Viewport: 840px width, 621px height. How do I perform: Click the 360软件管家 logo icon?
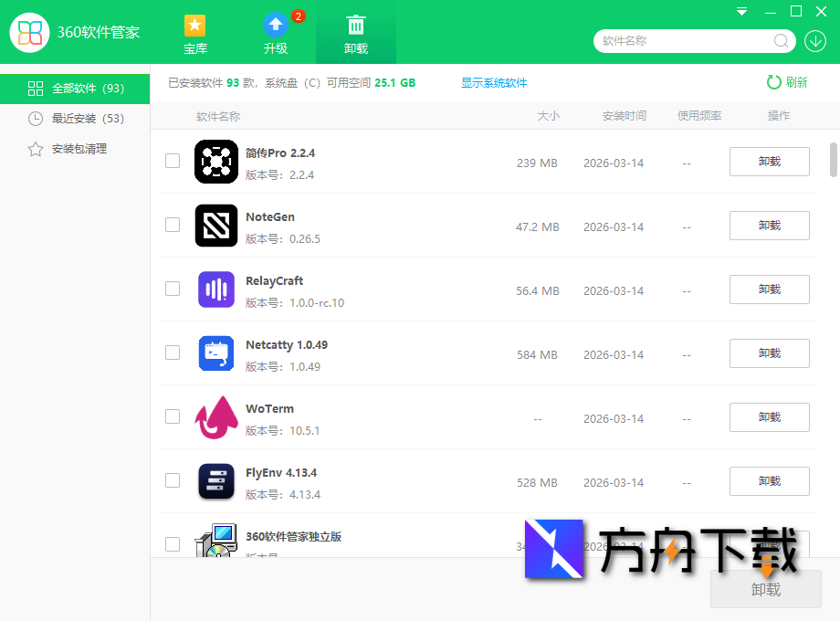pyautogui.click(x=28, y=32)
